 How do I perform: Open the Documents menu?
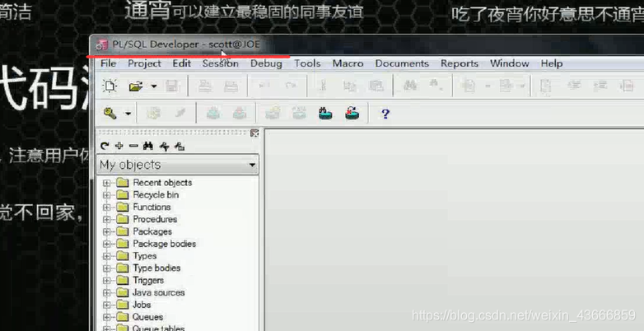click(402, 63)
